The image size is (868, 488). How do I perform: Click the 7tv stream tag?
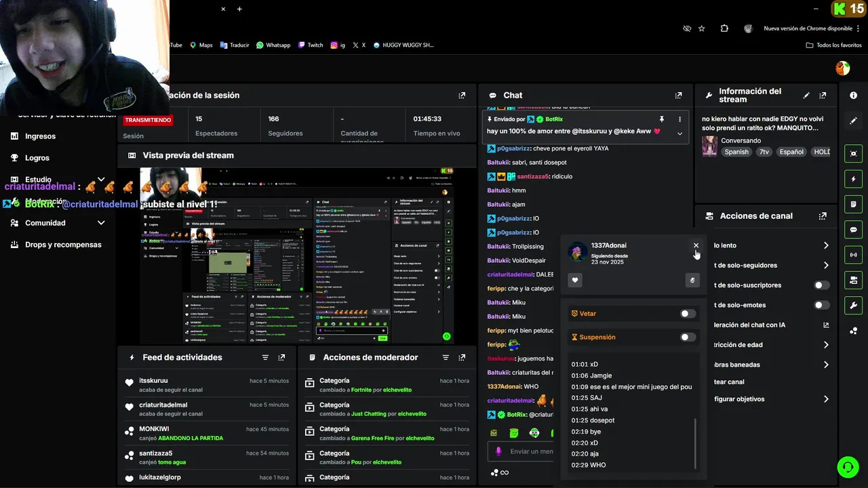point(764,152)
